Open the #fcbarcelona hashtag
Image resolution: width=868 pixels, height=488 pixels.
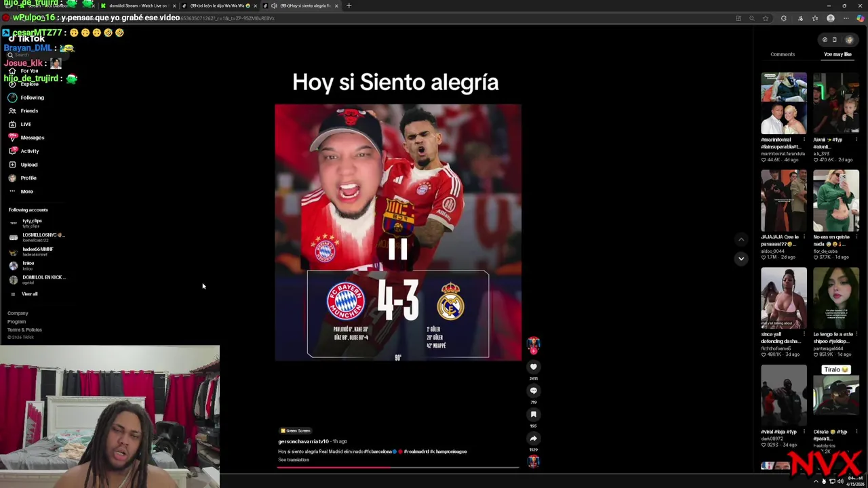[x=378, y=451]
